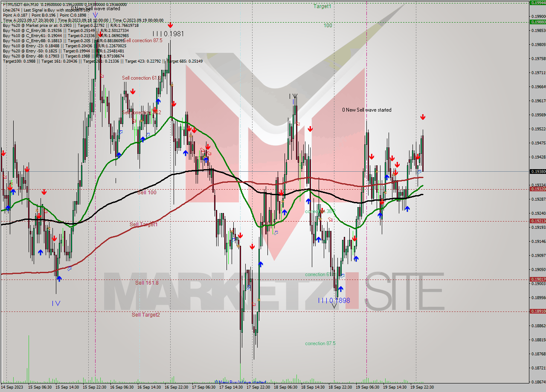
Task: Click the red 0.18910 price tag
Action: click(x=537, y=311)
